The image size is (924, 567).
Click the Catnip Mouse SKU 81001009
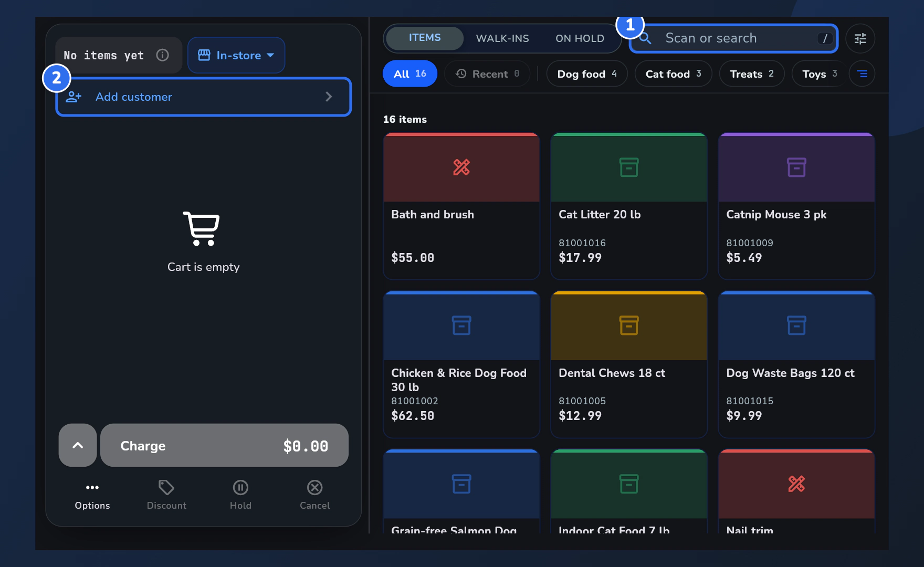(x=750, y=243)
